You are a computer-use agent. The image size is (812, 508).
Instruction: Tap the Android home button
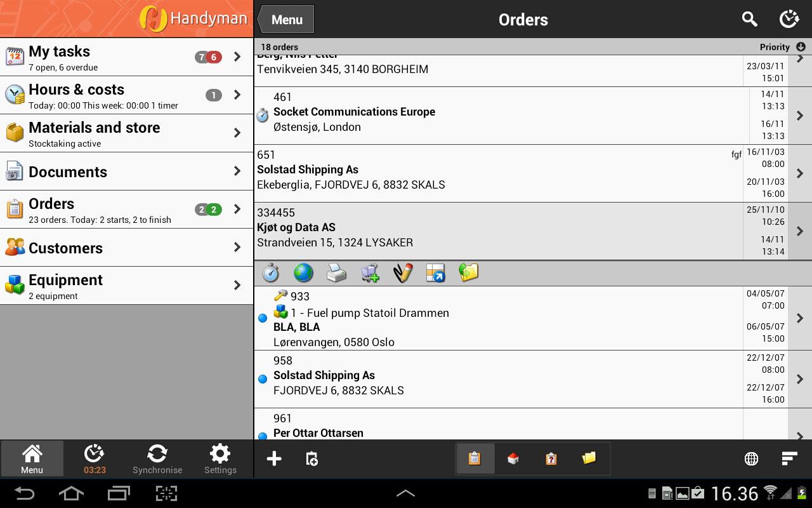70,493
